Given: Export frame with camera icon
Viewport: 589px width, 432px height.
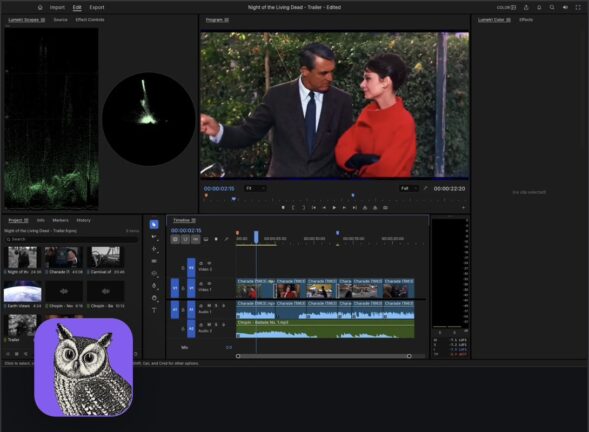Looking at the screenshot, I should [385, 207].
